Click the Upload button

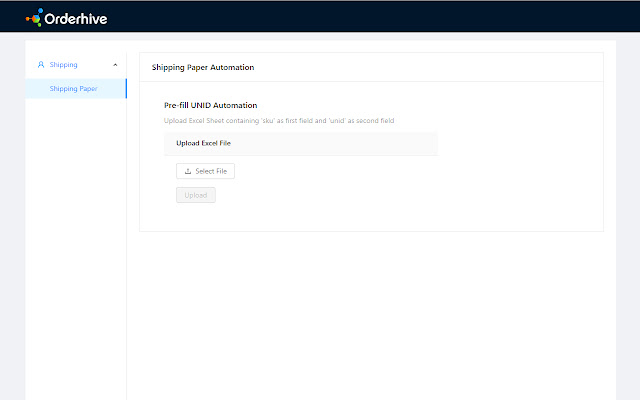(x=196, y=195)
